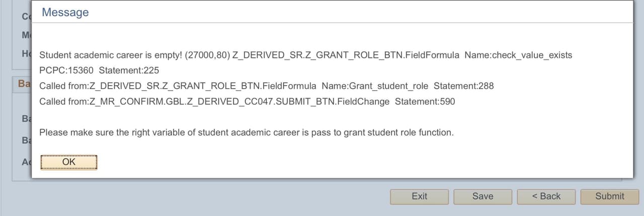Image resolution: width=644 pixels, height=216 pixels.
Task: Click the partially hidden "C" label at top left
Action: click(26, 17)
